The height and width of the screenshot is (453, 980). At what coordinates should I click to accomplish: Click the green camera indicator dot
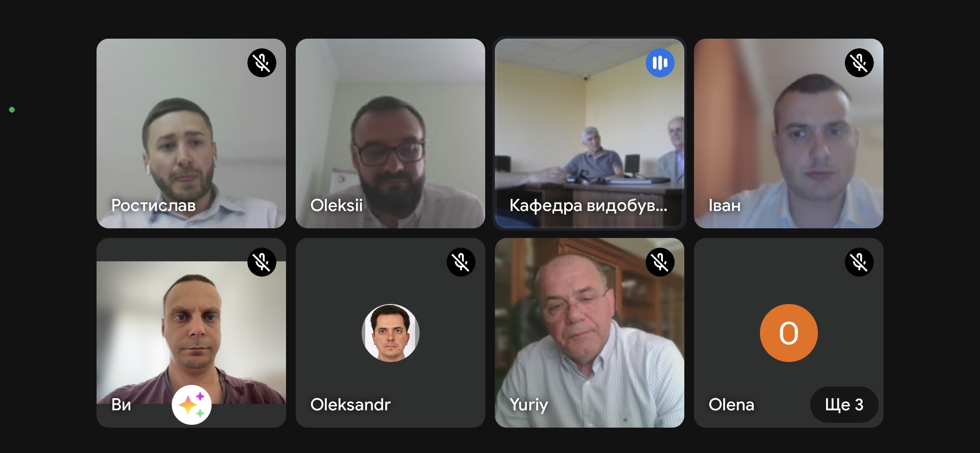click(x=12, y=110)
